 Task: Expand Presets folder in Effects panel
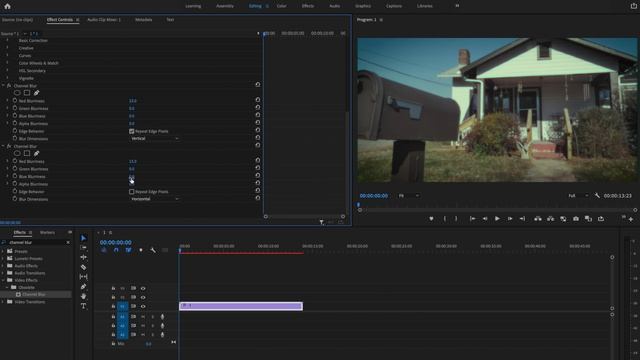point(3,251)
